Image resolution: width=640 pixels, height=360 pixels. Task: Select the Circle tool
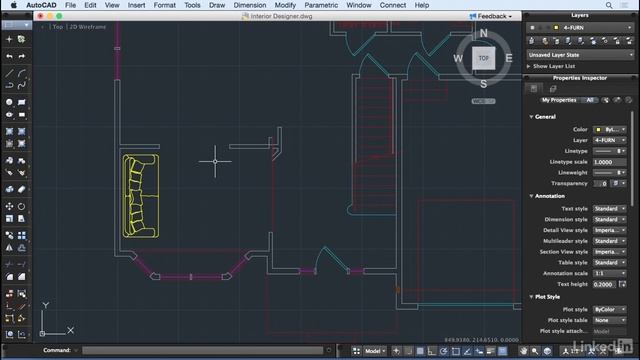pos(9,102)
